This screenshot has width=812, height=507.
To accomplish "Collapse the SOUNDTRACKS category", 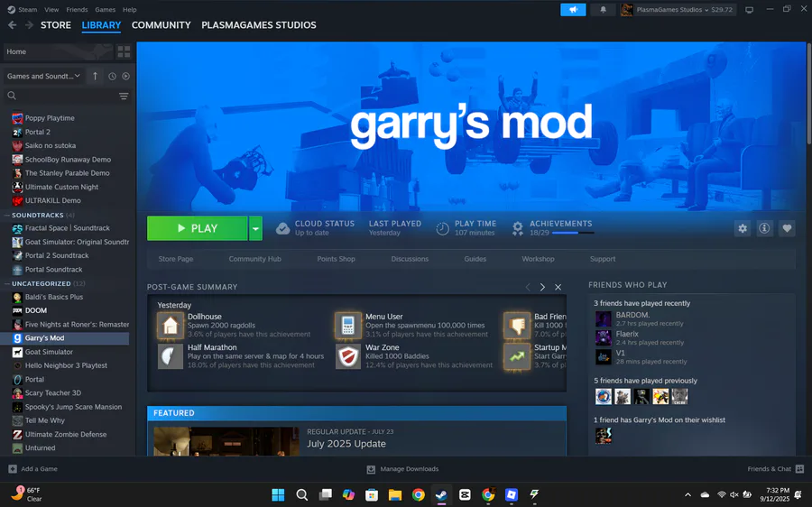I will click(7, 215).
